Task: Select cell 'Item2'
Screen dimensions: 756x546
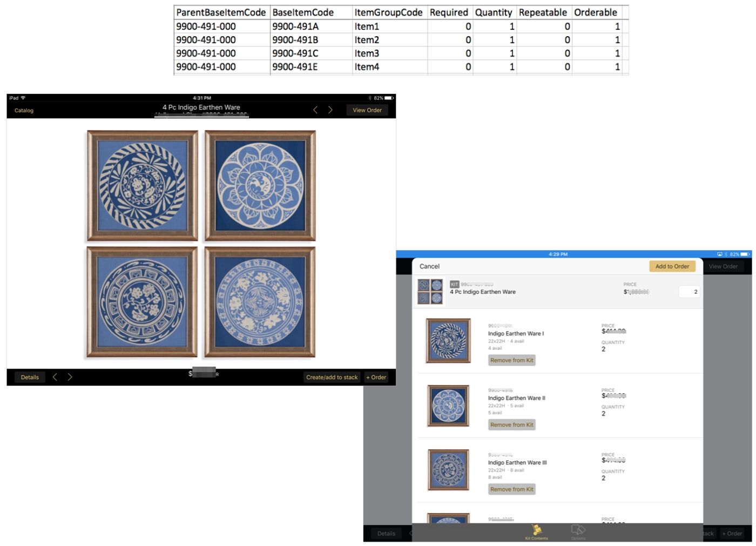Action: point(389,40)
